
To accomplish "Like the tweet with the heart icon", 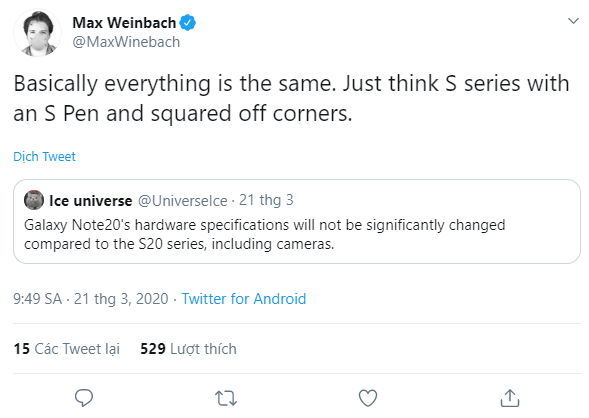I will (368, 398).
